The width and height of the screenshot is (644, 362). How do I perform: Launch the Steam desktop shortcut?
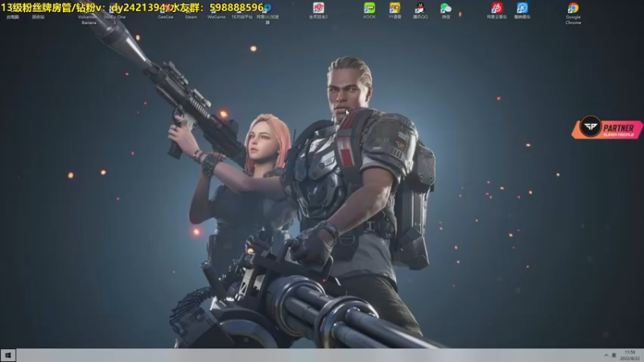click(191, 12)
